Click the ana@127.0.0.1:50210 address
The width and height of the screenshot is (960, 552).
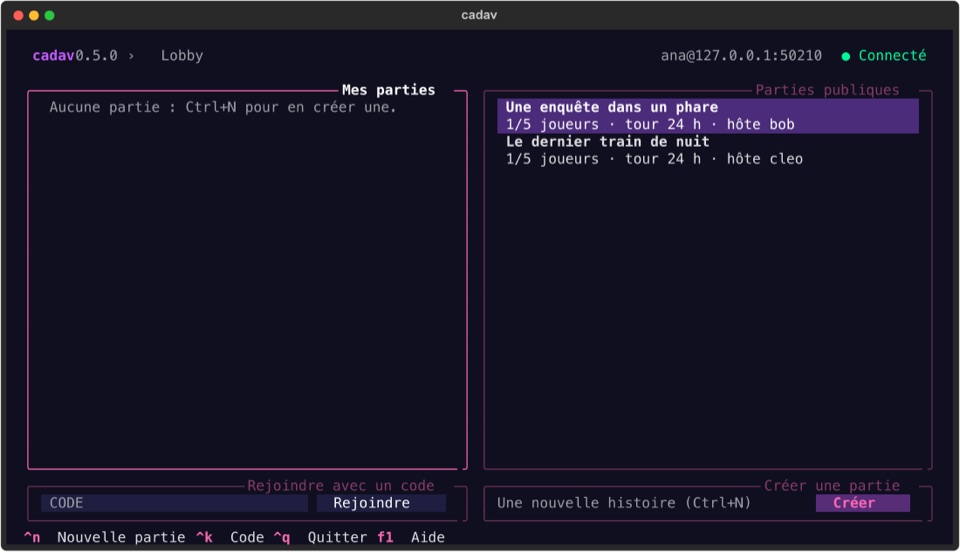pyautogui.click(x=741, y=56)
